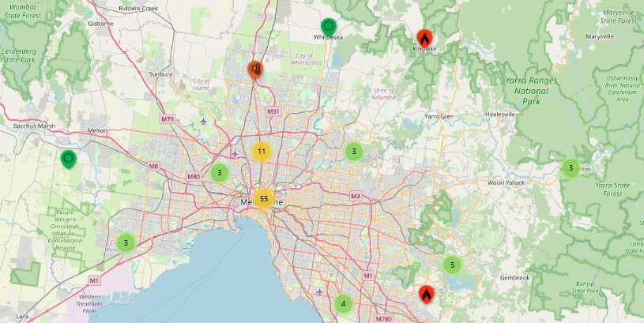Expand the 3 cluster near Yarra State Forest
The width and height of the screenshot is (644, 323).
(571, 167)
